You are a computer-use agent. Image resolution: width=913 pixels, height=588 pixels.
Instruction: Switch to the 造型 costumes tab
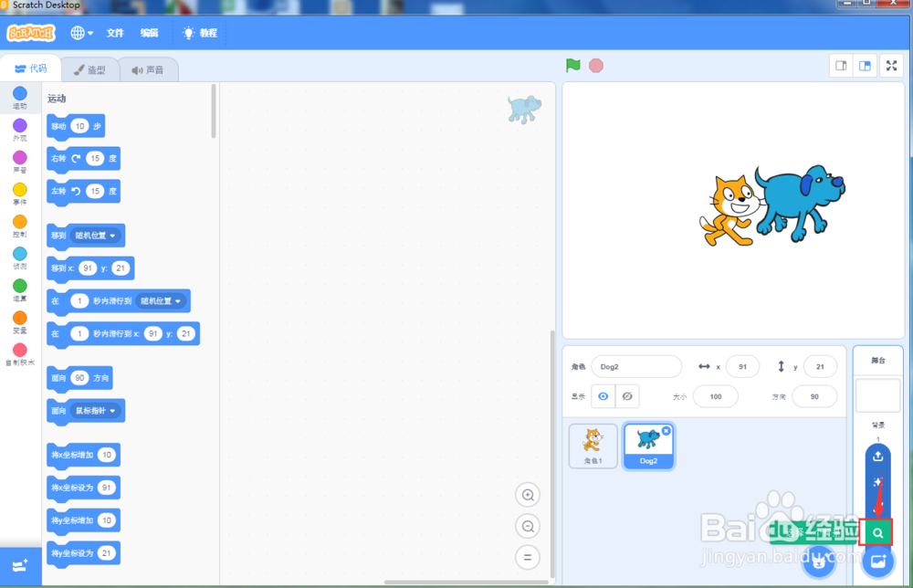(89, 70)
